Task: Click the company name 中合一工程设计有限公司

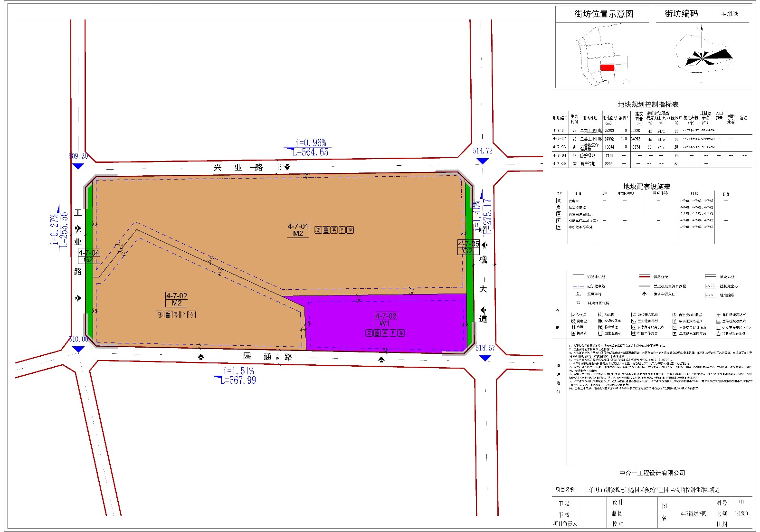Action: 652,473
